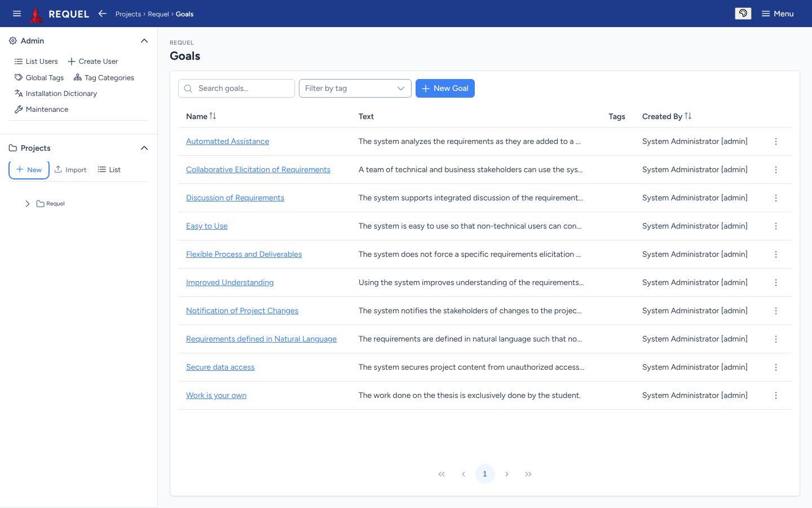Open Flexible Process and Deliverables link
Viewport: 812px width, 508px height.
pos(244,255)
